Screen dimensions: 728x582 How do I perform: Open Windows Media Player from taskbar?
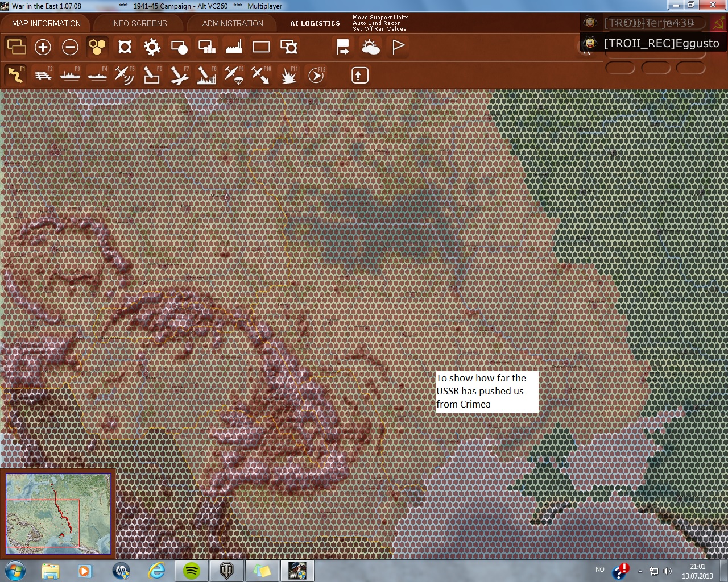[x=85, y=571]
